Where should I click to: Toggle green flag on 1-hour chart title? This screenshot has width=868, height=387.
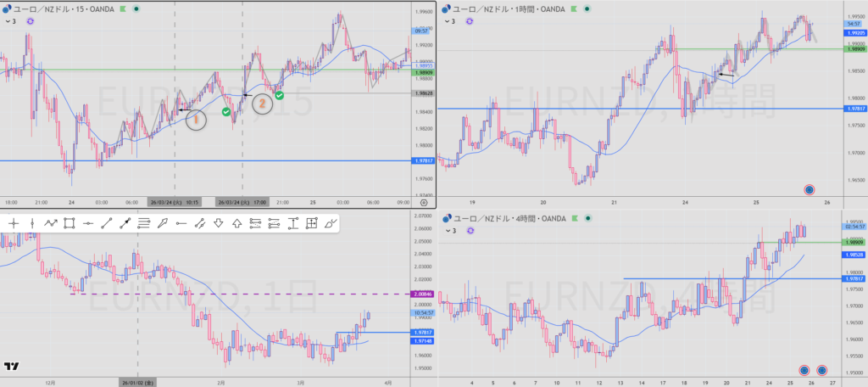pos(573,8)
